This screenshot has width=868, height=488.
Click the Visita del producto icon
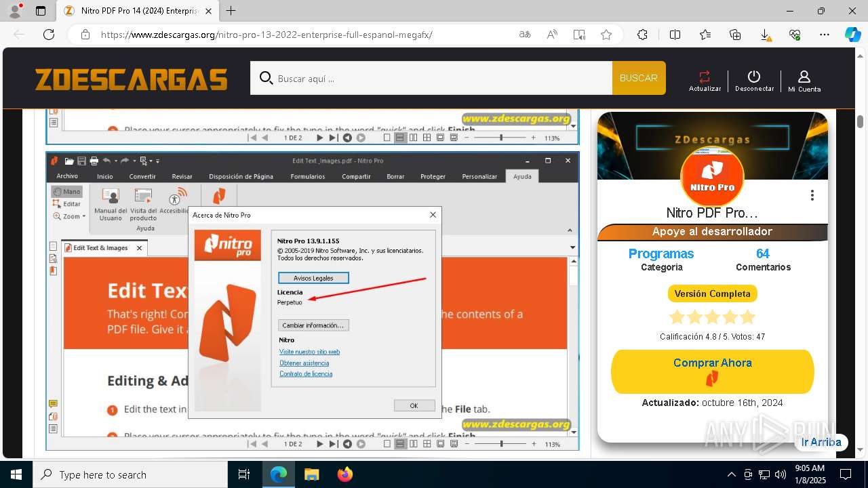click(x=143, y=204)
